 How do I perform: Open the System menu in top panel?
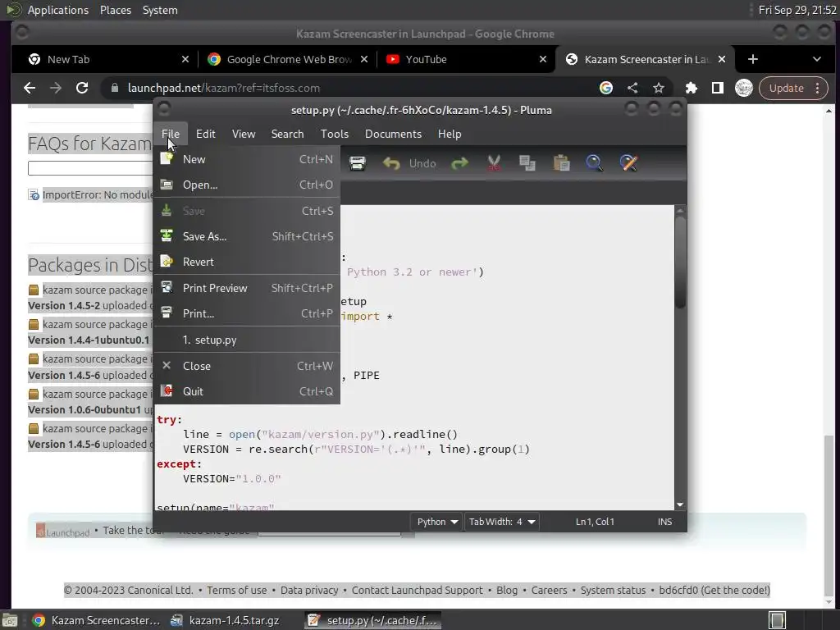(x=160, y=10)
